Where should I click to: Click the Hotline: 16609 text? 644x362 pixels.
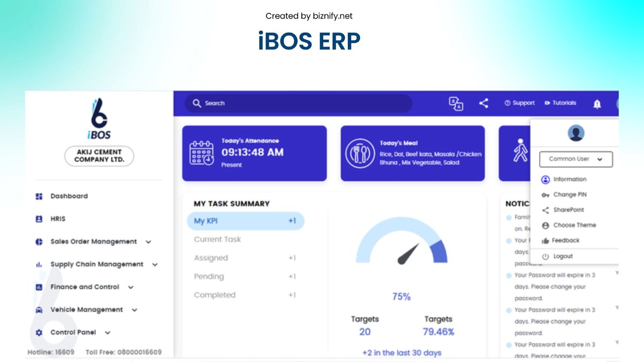[51, 352]
